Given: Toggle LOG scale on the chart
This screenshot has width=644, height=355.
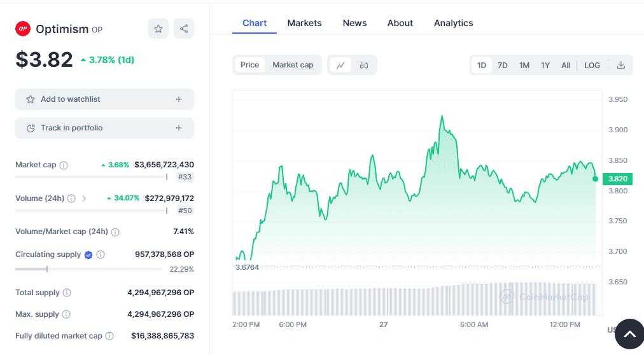Looking at the screenshot, I should pyautogui.click(x=592, y=66).
